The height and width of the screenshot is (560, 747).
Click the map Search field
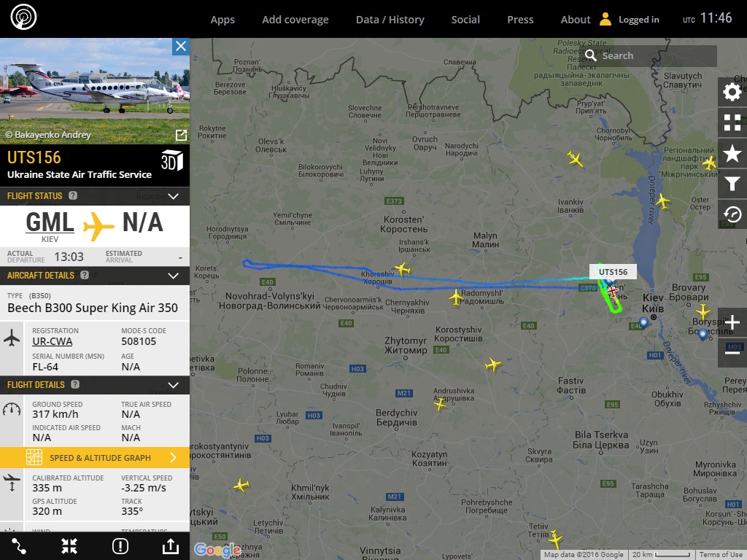coord(650,55)
